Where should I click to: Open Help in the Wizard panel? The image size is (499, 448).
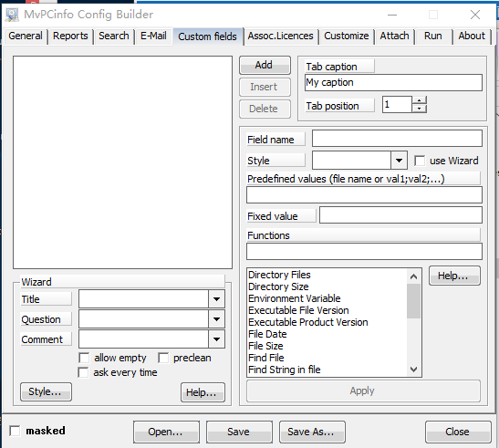pos(203,392)
